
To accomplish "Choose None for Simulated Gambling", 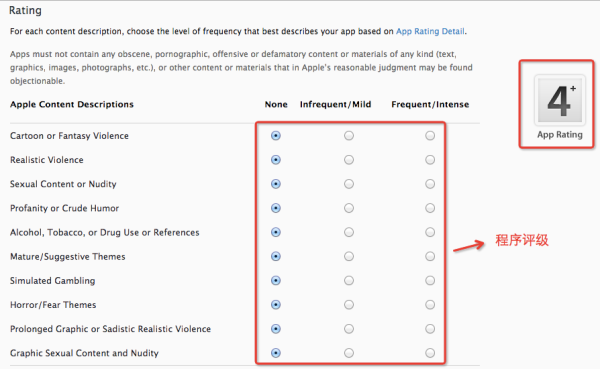I will [276, 280].
